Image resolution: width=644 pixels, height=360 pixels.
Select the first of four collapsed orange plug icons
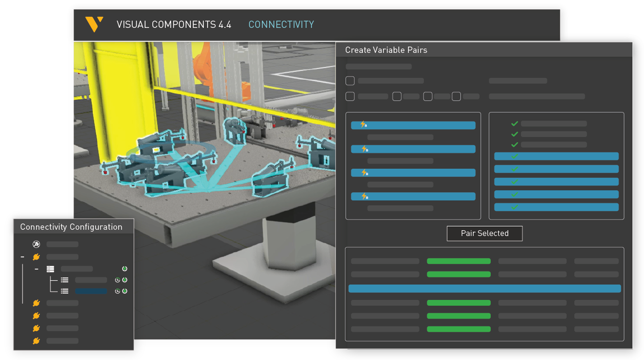(x=36, y=303)
